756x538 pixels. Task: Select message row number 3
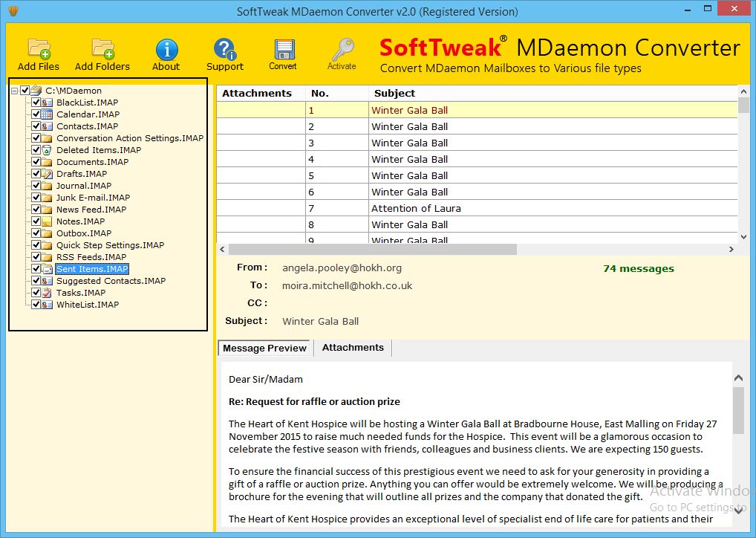477,143
